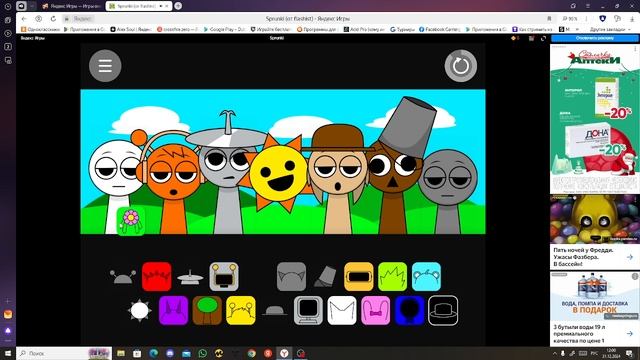The height and width of the screenshot is (360, 640).
Task: Click the brown character with bucket hat
Action: pyautogui.click(x=395, y=171)
